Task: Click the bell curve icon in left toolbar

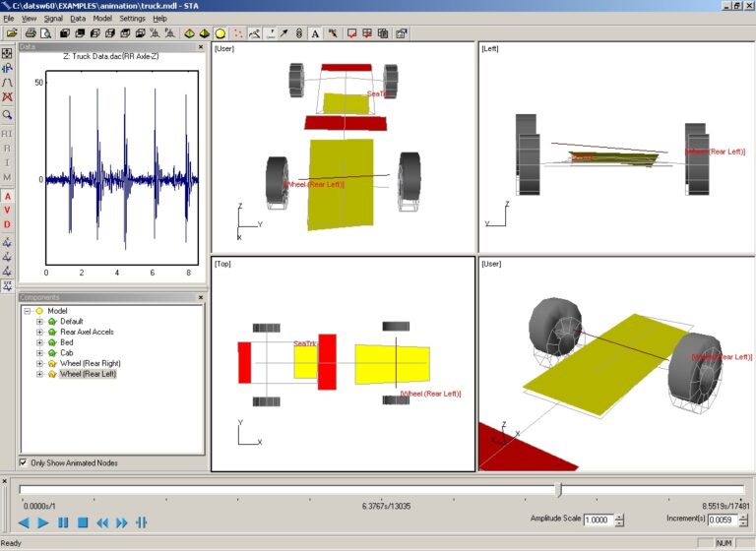Action: [7, 83]
